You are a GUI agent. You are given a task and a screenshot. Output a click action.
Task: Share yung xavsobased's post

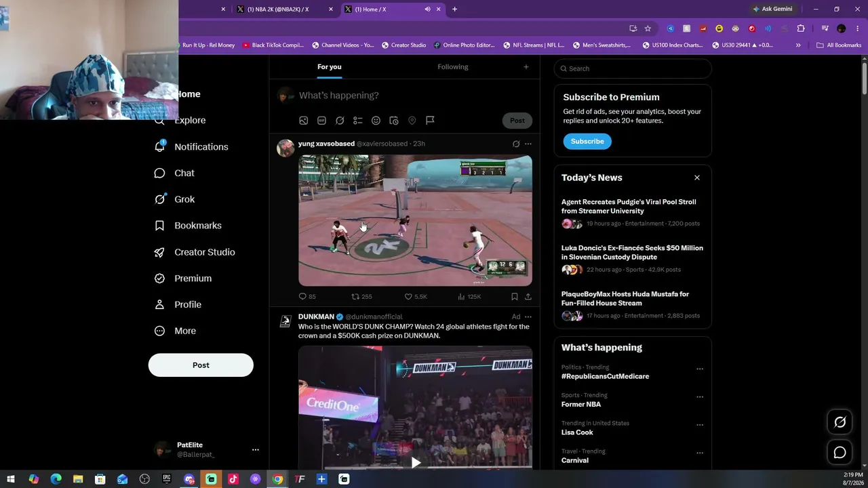coord(528,297)
